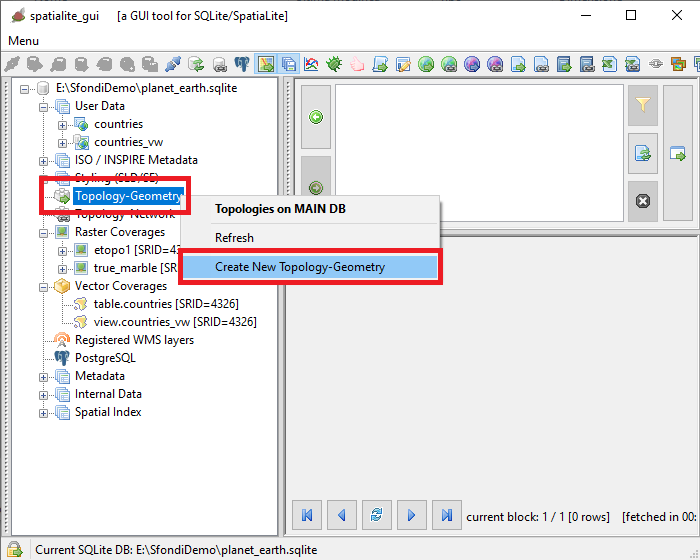Click the white page with chain toolbar icon
This screenshot has height=560, width=700.
(x=541, y=64)
